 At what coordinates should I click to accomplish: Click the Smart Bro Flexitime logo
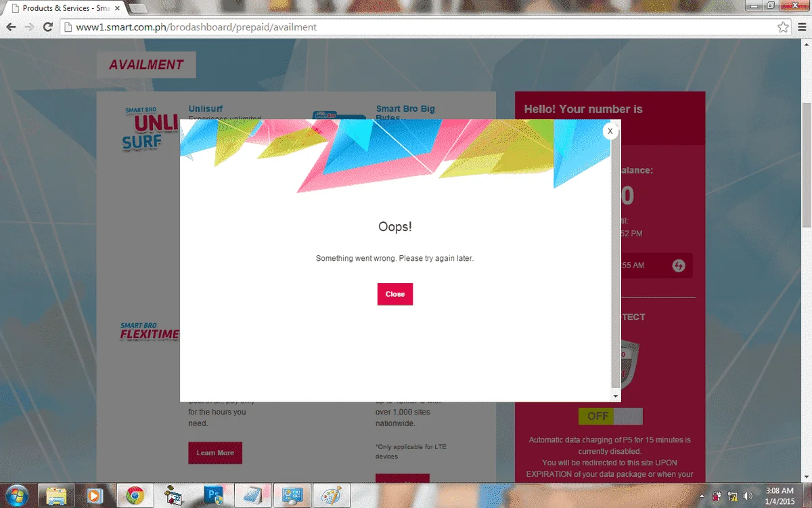point(150,331)
